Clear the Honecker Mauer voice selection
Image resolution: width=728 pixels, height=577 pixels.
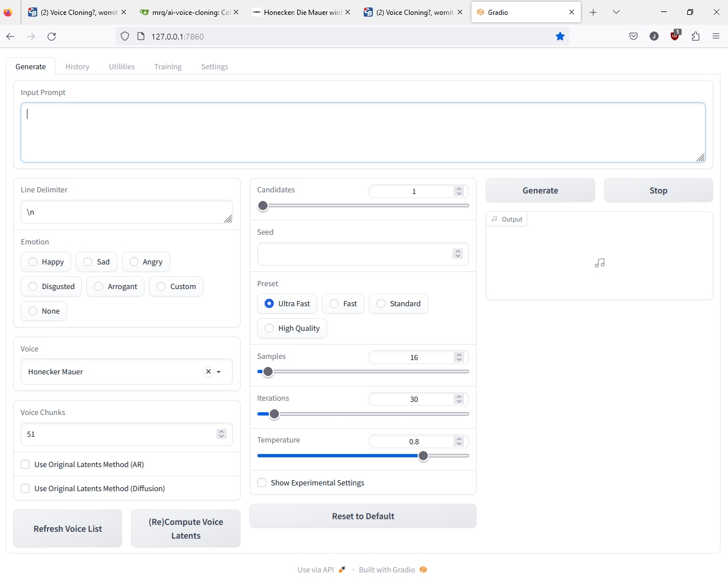pyautogui.click(x=208, y=372)
